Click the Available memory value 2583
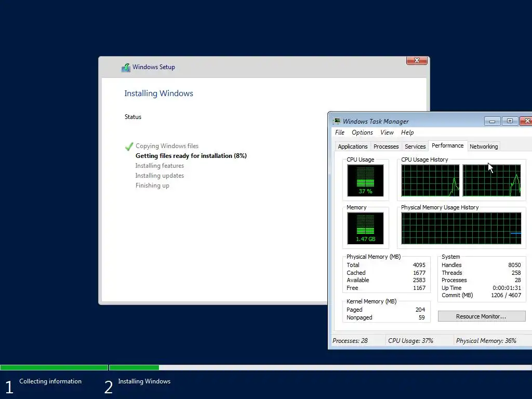The width and height of the screenshot is (532, 399). [x=419, y=280]
